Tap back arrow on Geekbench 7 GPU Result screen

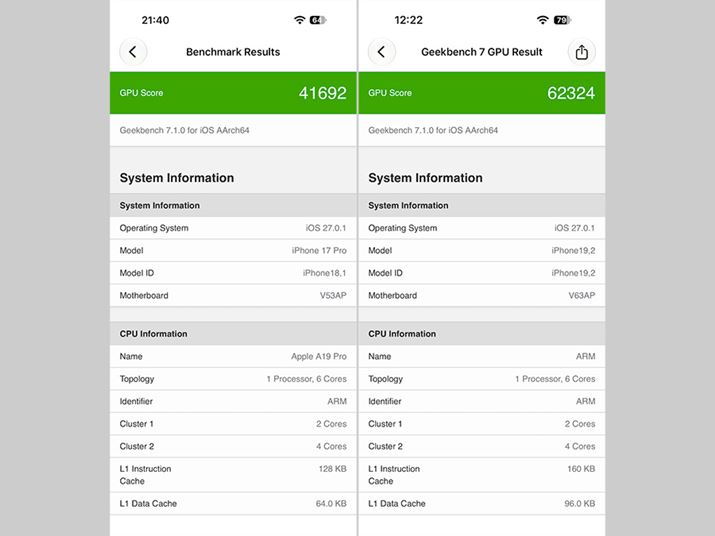382,52
